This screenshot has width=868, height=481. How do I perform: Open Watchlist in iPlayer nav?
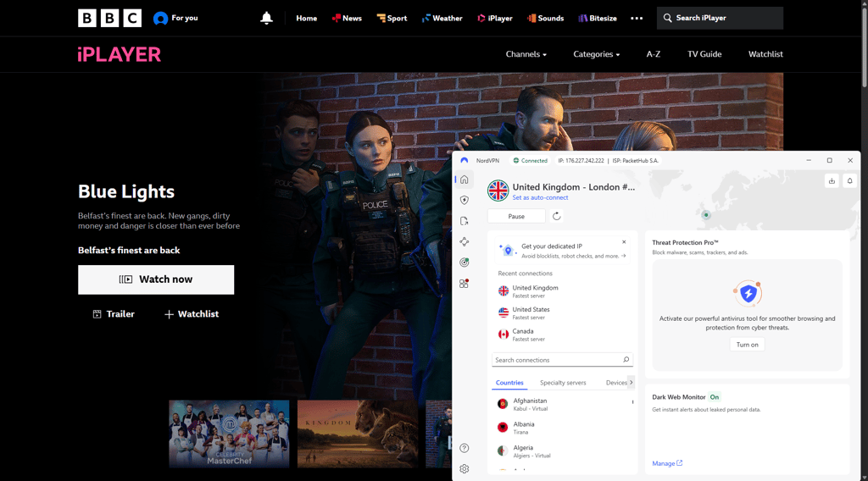(765, 54)
